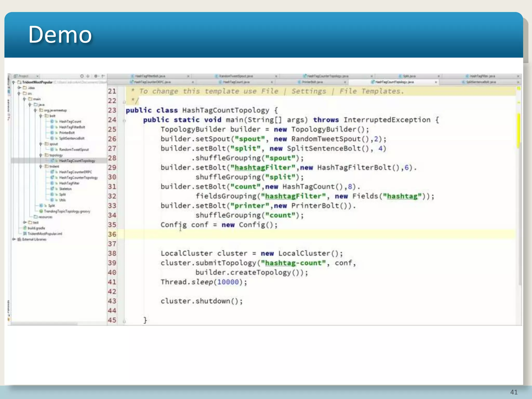532x399 pixels.
Task: Toggle fold marker at line 24 gutter
Action: tap(124, 120)
